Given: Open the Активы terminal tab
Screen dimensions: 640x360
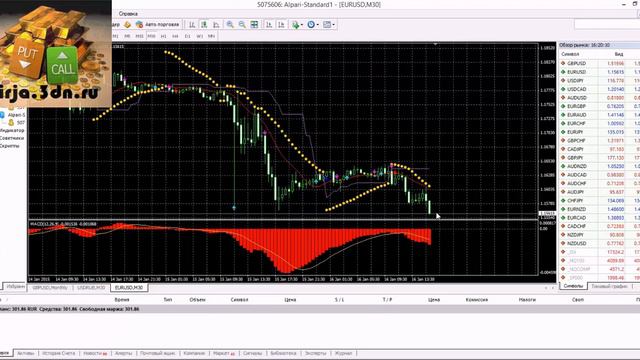Looking at the screenshot, I should [x=26, y=353].
